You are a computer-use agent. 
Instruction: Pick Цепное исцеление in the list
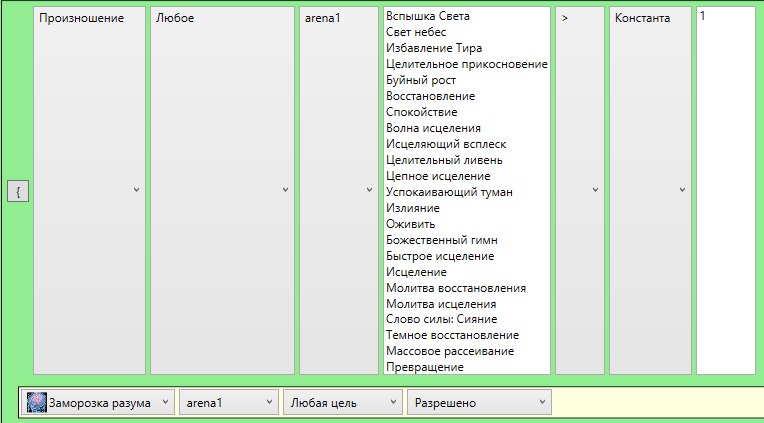point(438,176)
